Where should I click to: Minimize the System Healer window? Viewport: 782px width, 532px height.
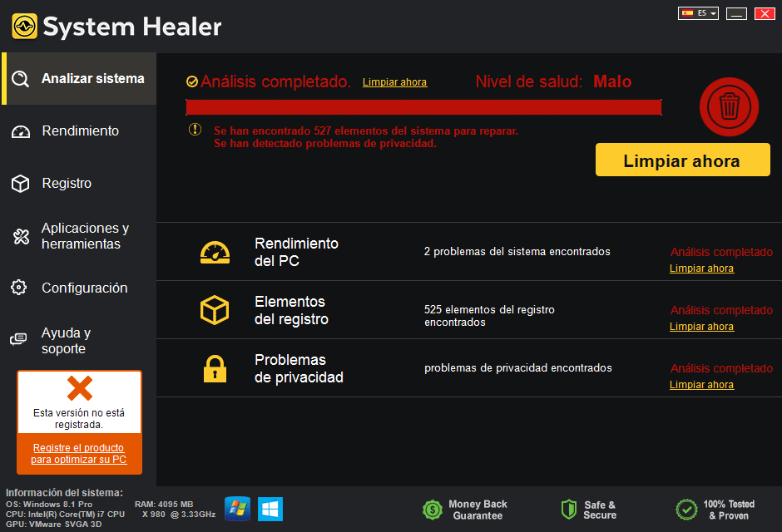point(736,13)
